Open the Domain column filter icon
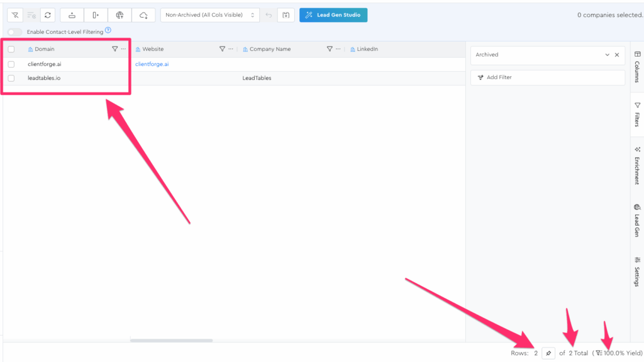The image size is (644, 362). pyautogui.click(x=114, y=49)
